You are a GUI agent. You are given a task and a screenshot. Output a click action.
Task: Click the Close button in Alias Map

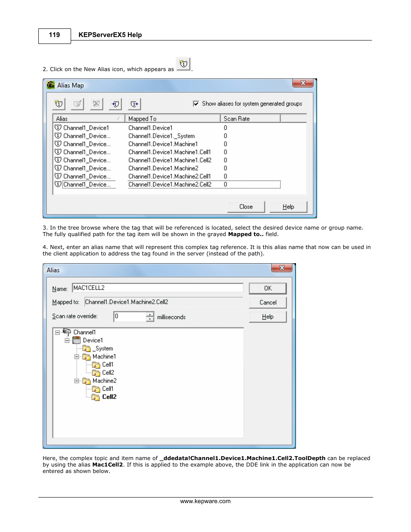[x=246, y=207]
